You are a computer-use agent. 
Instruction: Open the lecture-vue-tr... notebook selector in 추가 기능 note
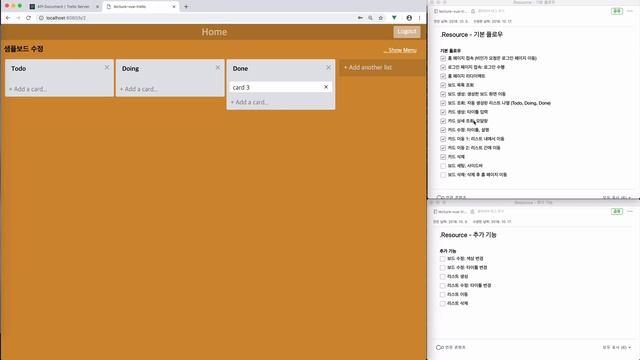point(449,211)
